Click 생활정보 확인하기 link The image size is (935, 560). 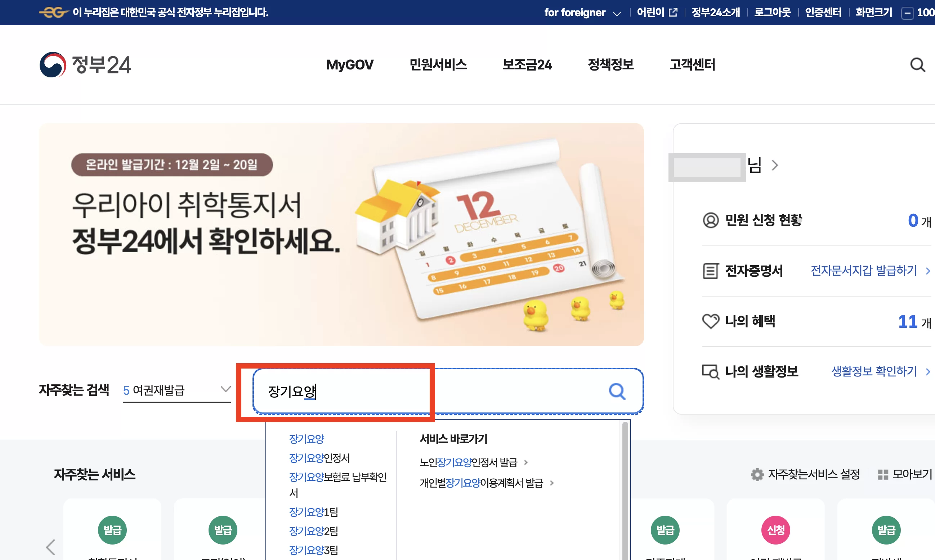(x=874, y=372)
